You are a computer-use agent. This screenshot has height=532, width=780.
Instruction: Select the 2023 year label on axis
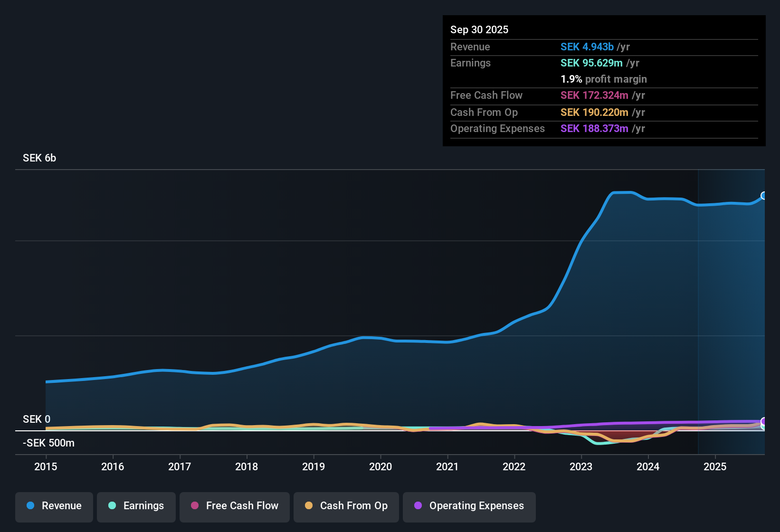[x=581, y=467]
